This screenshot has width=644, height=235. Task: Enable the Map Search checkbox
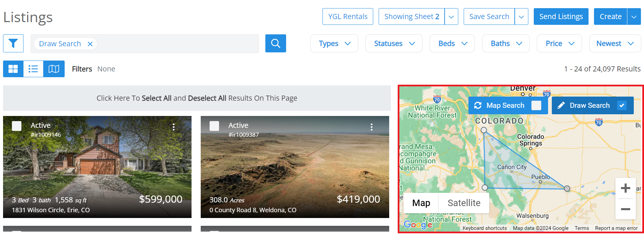pyautogui.click(x=536, y=105)
